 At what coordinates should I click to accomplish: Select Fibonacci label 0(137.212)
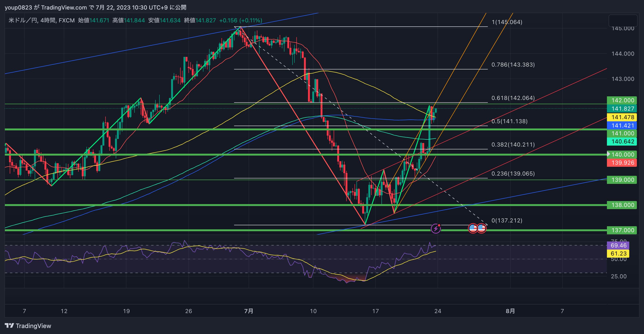507,220
